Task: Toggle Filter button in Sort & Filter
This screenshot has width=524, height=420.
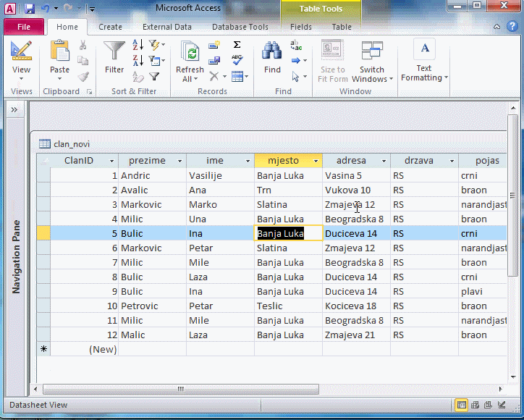Action: tap(155, 76)
